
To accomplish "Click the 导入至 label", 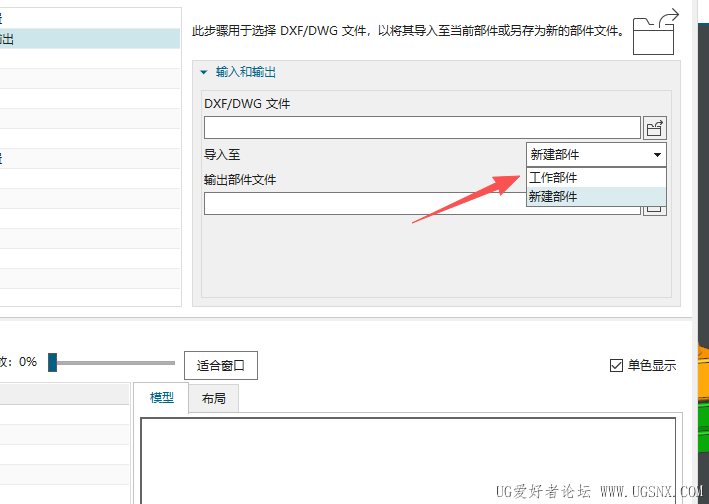I will click(x=222, y=155).
